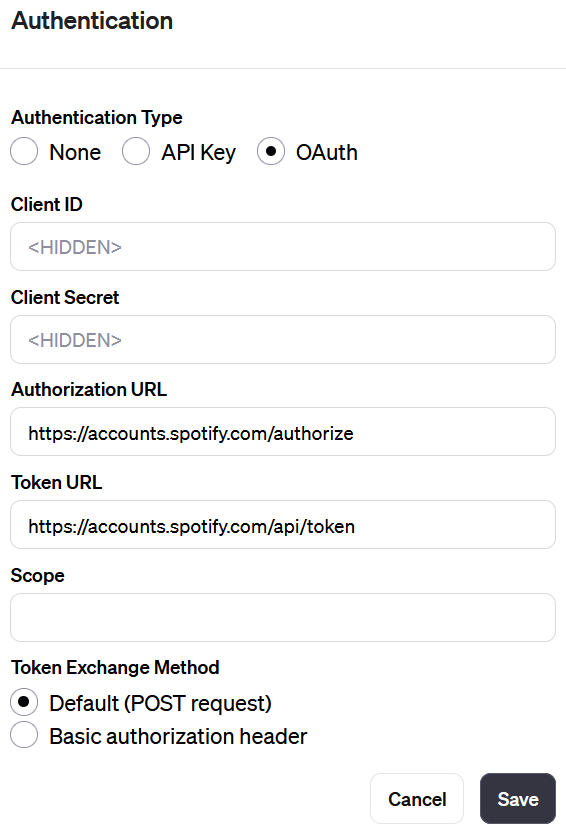Click the Authorization URL text box
Image resolution: width=566 pixels, height=835 pixels.
tap(283, 432)
